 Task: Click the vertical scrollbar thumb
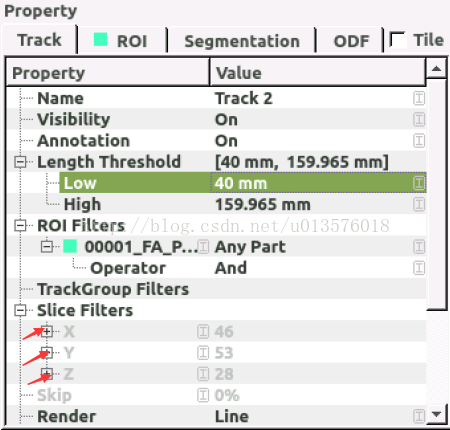pos(436,194)
